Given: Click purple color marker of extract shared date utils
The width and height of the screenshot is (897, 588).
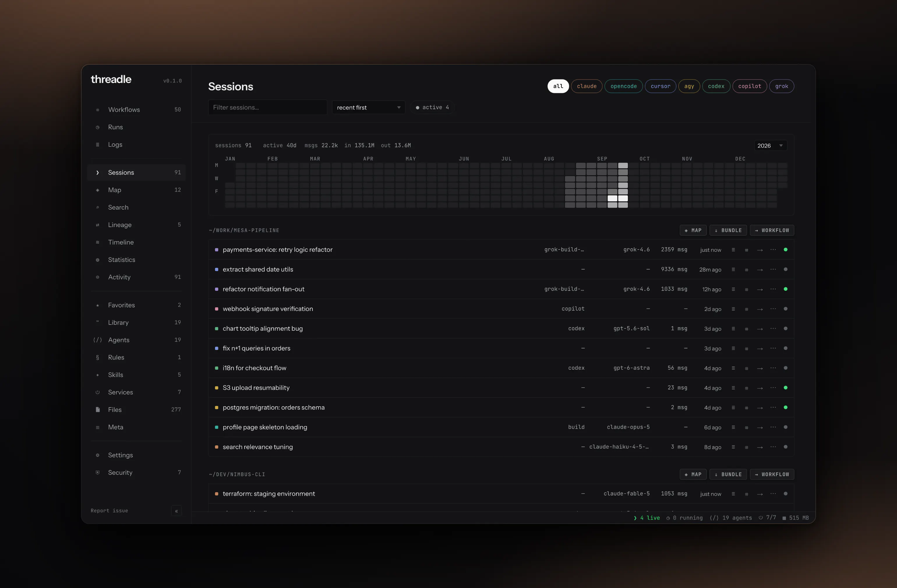Looking at the screenshot, I should click(216, 269).
